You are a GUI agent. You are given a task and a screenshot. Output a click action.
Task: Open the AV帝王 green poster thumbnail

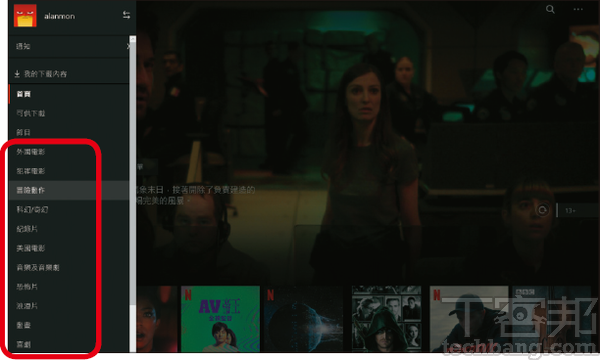220,319
